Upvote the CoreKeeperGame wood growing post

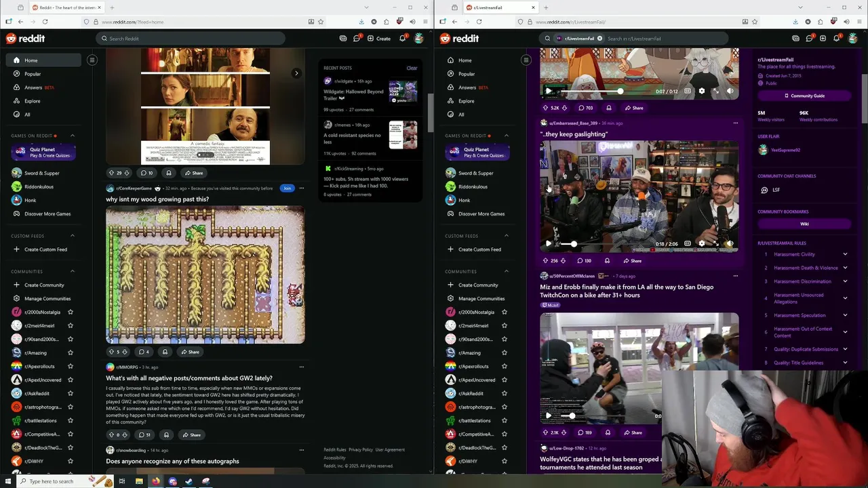tap(111, 352)
